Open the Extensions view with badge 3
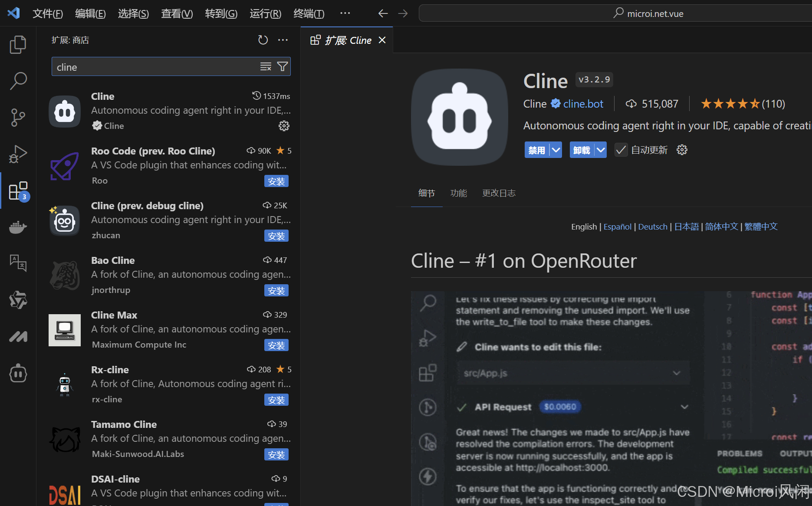This screenshot has height=506, width=812. click(x=18, y=191)
